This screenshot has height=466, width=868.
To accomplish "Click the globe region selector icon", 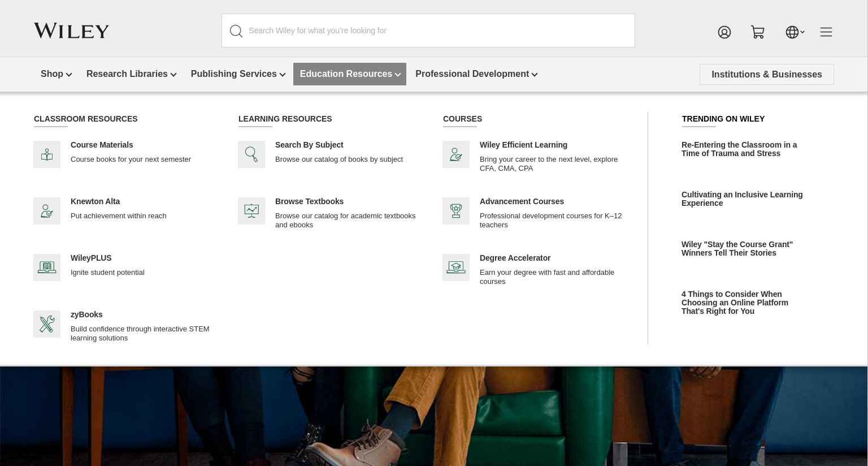I will [792, 32].
